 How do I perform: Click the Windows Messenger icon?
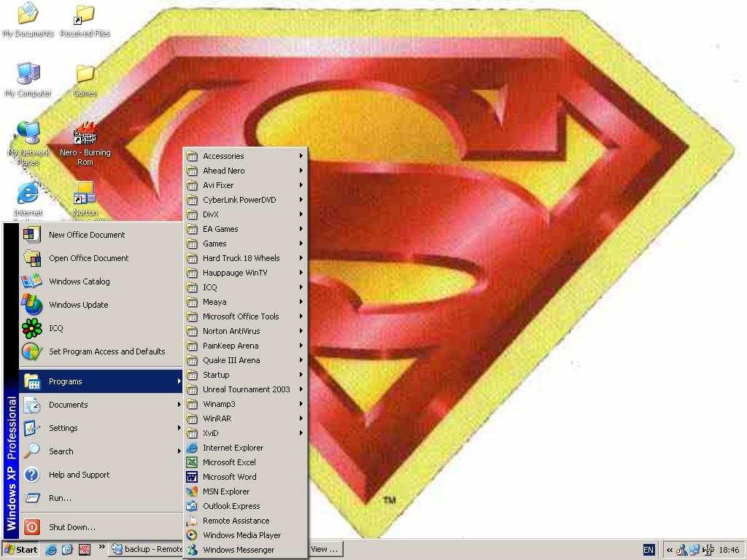click(192, 550)
